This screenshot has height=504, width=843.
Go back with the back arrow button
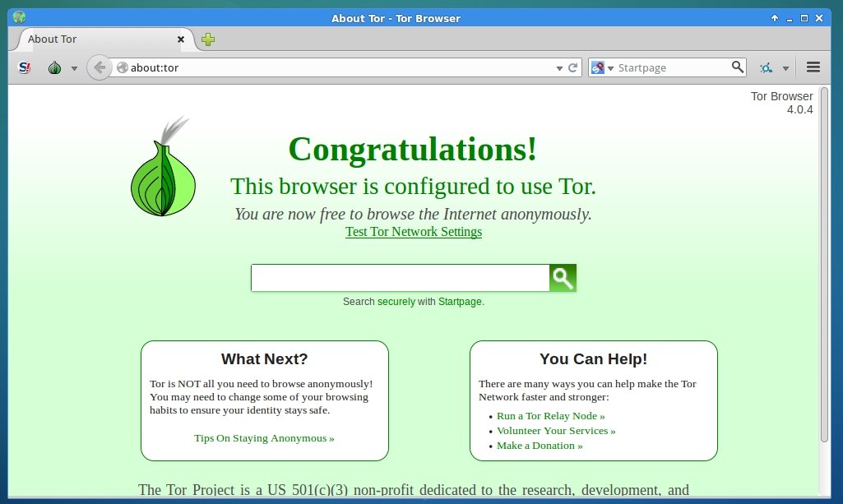click(99, 67)
